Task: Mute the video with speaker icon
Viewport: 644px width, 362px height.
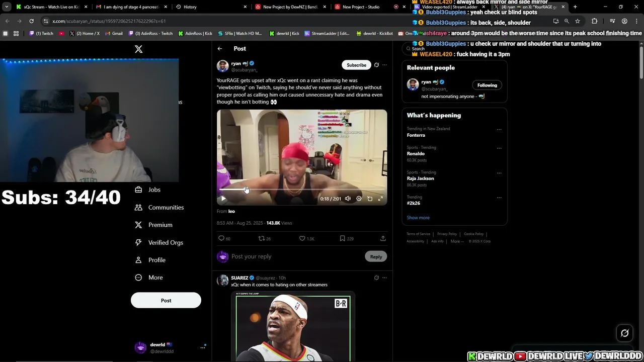Action: [348, 199]
